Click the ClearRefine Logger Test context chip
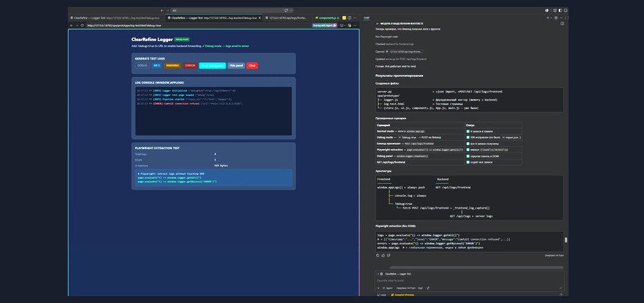 coord(395,274)
